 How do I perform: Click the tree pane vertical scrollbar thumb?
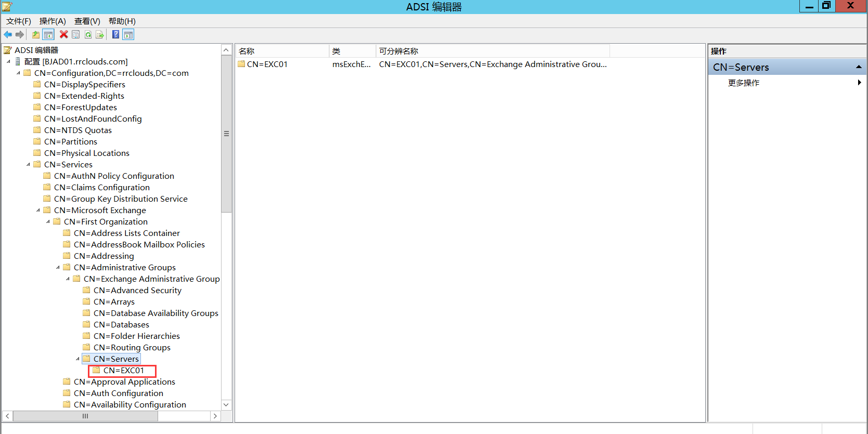click(226, 134)
